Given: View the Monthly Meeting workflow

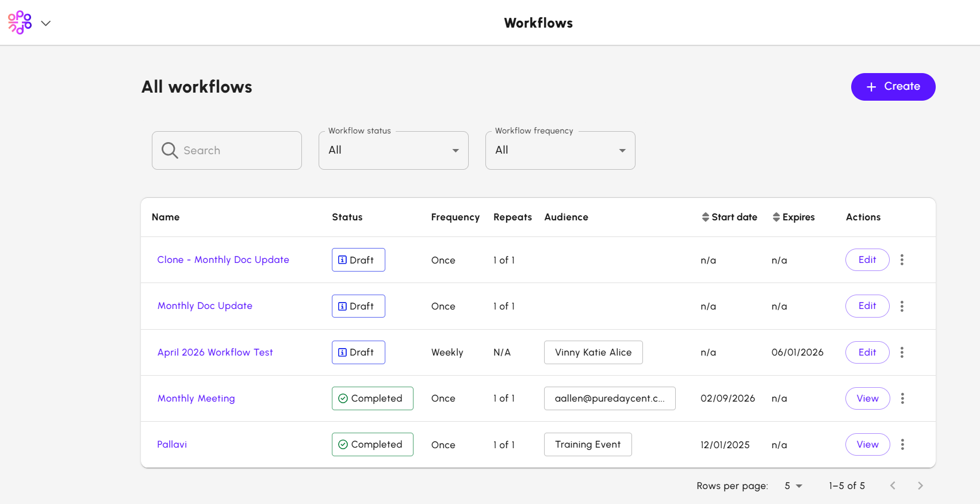Looking at the screenshot, I should 867,398.
